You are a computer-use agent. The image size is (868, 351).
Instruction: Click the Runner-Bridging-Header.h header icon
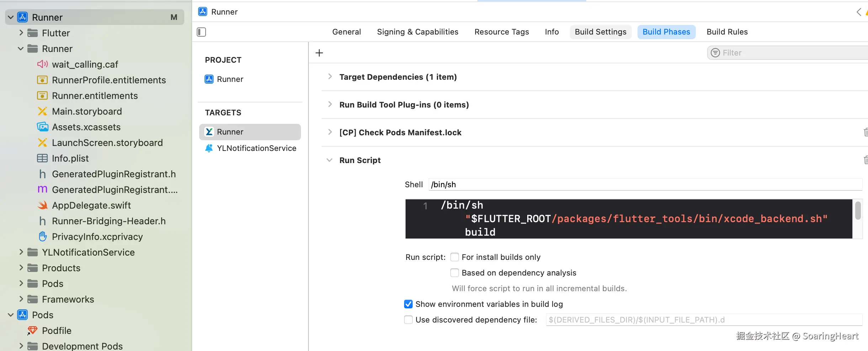click(42, 221)
